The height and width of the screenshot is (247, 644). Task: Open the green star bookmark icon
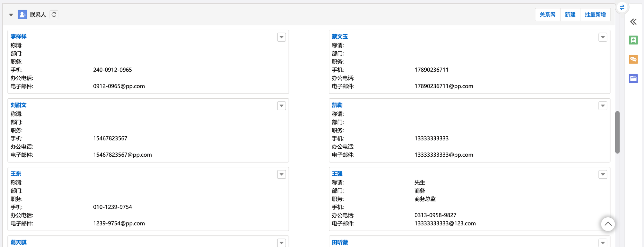pyautogui.click(x=633, y=40)
